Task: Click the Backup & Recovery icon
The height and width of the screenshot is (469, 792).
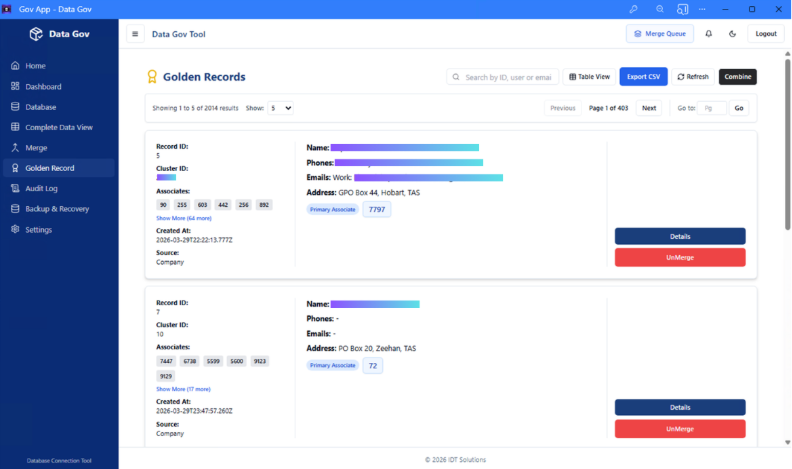Action: [15, 209]
